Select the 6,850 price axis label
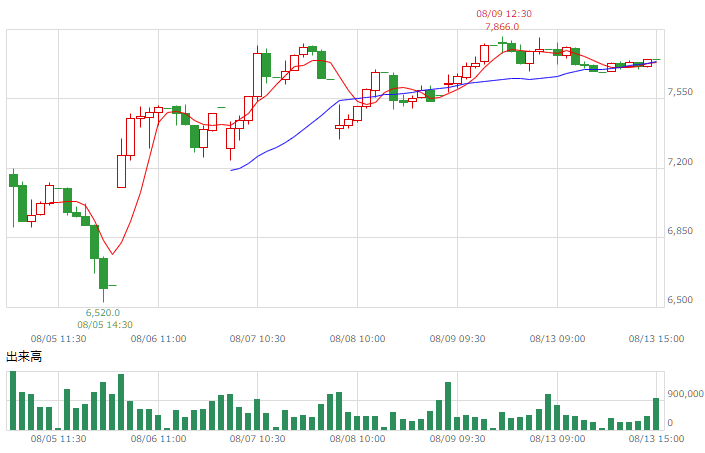Image resolution: width=705 pixels, height=453 pixels. pos(680,231)
